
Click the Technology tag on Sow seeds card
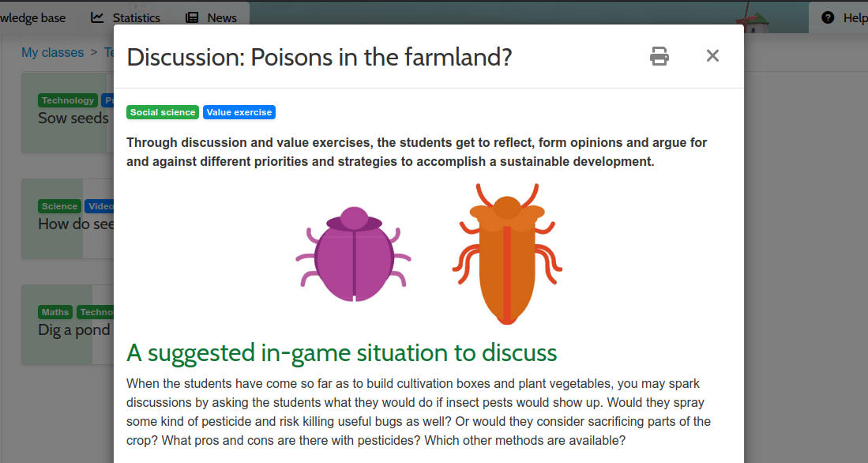coord(68,100)
